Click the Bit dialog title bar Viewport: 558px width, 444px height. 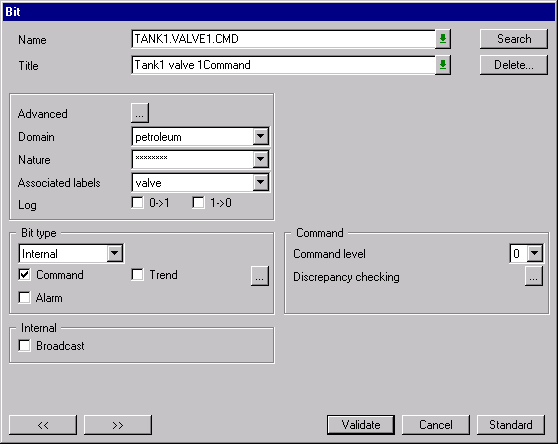pyautogui.click(x=279, y=12)
